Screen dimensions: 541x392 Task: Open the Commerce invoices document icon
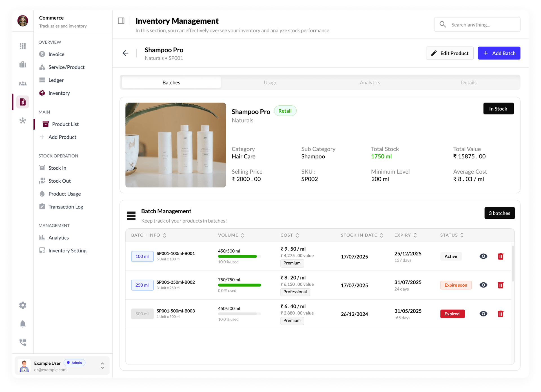[x=23, y=102]
